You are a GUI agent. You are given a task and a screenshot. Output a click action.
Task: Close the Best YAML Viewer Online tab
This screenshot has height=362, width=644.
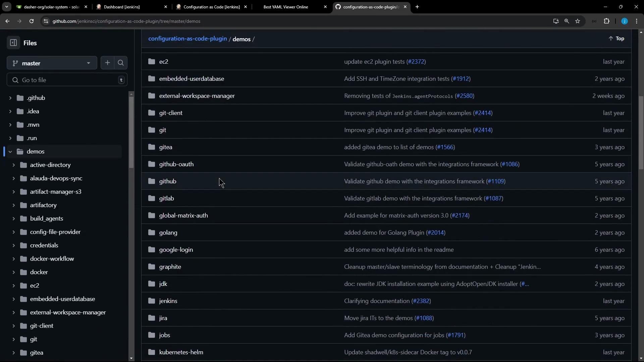(325, 7)
